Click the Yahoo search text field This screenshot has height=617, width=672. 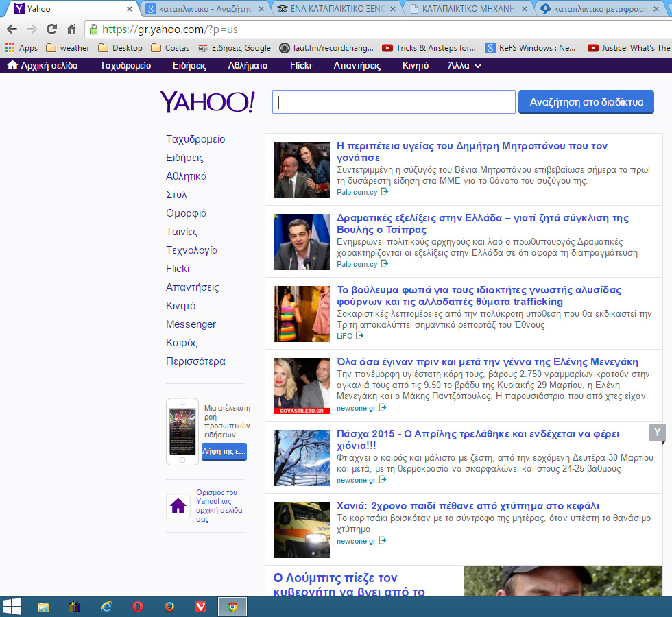pyautogui.click(x=394, y=102)
